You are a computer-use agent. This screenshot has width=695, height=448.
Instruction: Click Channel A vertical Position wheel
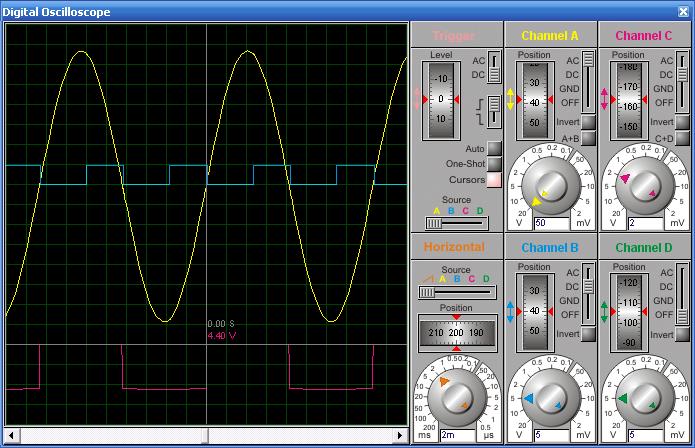pyautogui.click(x=535, y=100)
